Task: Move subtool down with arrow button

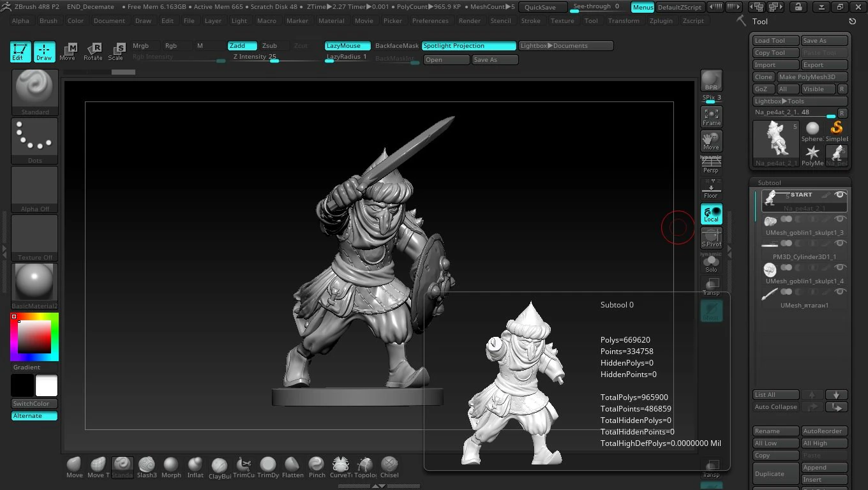Action: pyautogui.click(x=836, y=394)
